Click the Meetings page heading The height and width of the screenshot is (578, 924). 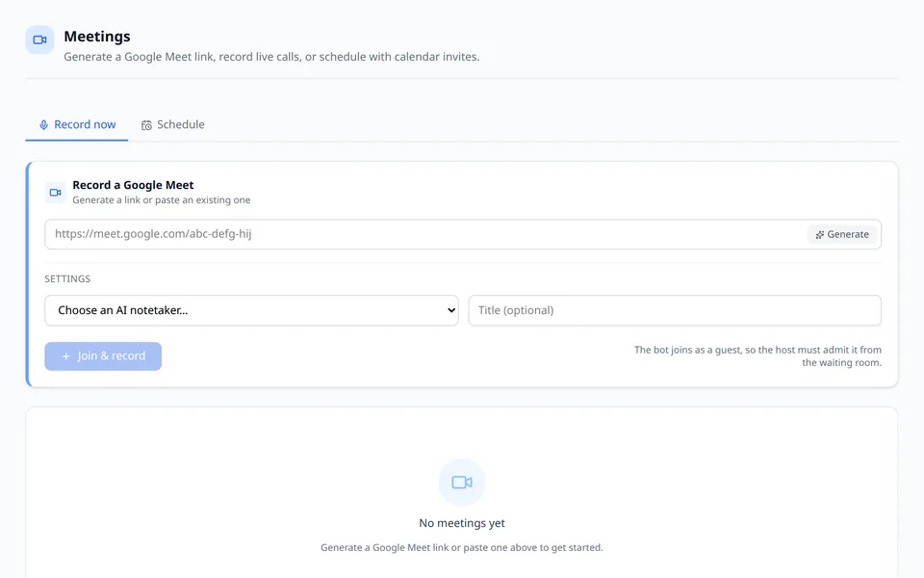point(97,37)
